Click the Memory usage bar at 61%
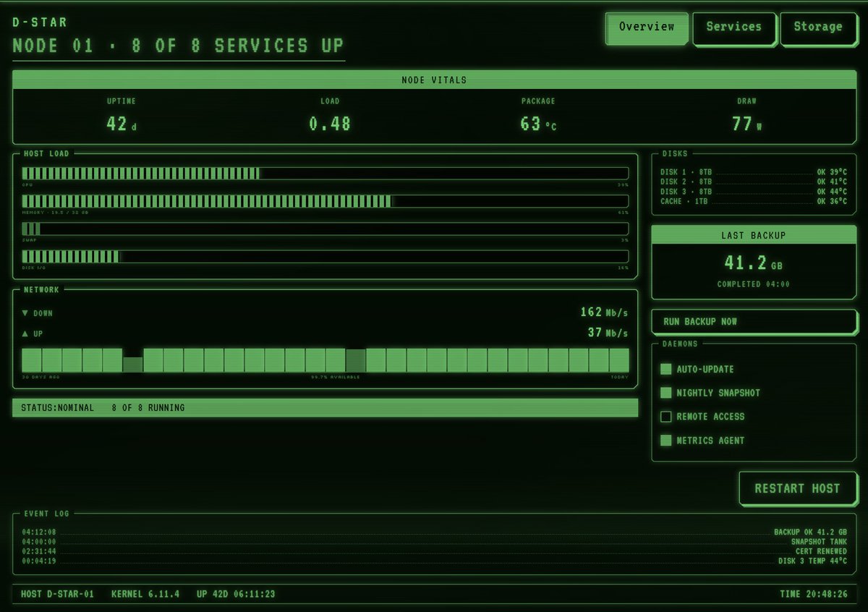 [x=325, y=201]
